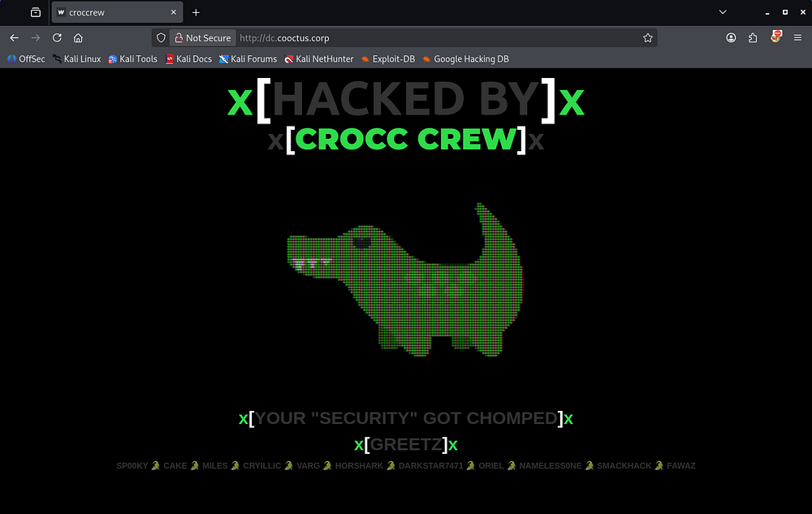
Task: Reload the current page
Action: point(57,38)
